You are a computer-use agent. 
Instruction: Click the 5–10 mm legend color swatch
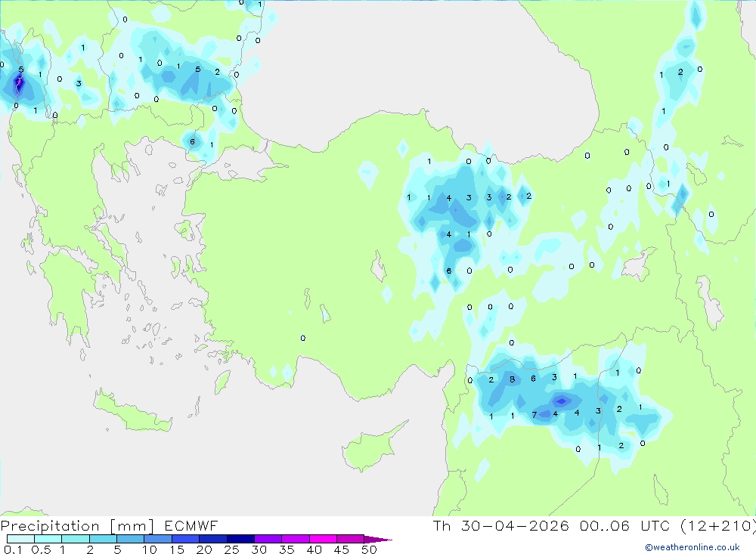click(x=131, y=539)
